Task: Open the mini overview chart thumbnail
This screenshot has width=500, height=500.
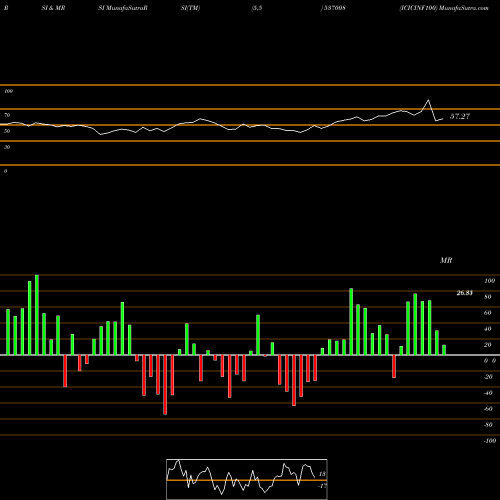Action: click(x=247, y=479)
